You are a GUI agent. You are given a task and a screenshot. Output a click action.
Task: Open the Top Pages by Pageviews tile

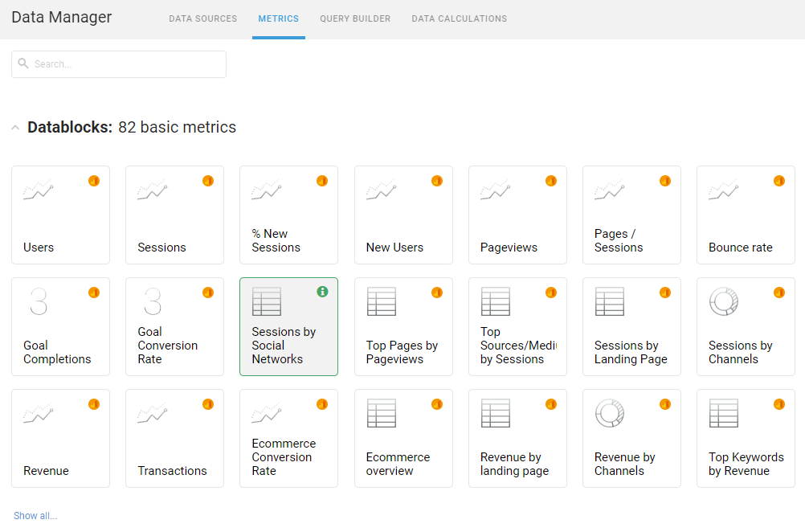(x=403, y=326)
